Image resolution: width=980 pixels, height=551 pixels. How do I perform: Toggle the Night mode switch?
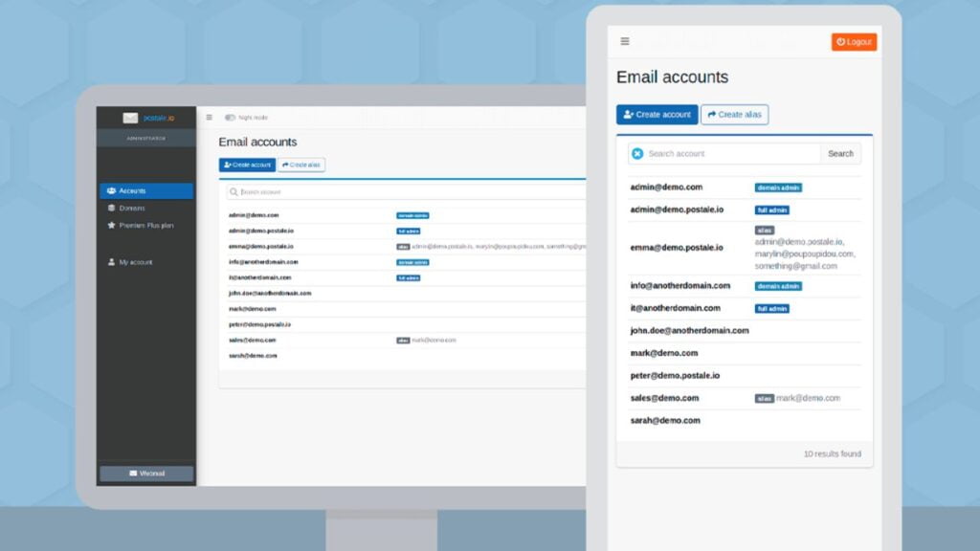(x=230, y=118)
